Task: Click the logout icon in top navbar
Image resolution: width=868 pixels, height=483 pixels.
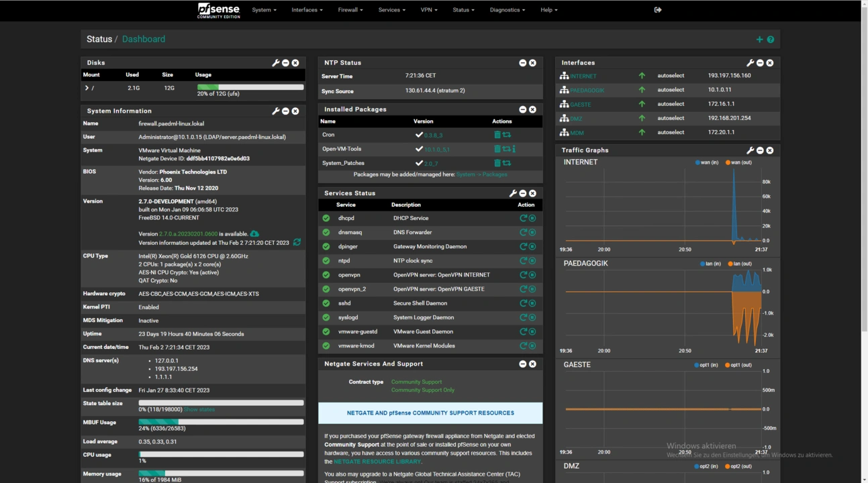Action: click(x=658, y=10)
